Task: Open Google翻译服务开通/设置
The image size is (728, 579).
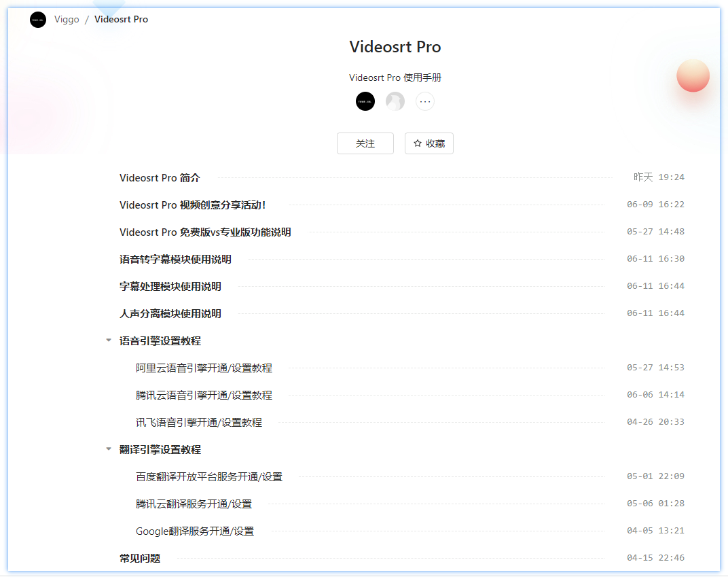Action: point(195,531)
